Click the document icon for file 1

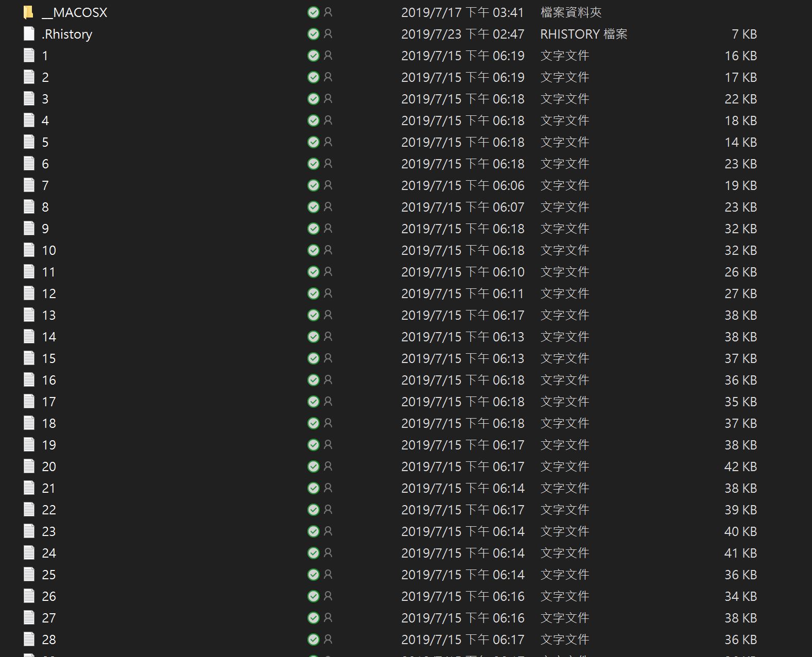tap(29, 56)
